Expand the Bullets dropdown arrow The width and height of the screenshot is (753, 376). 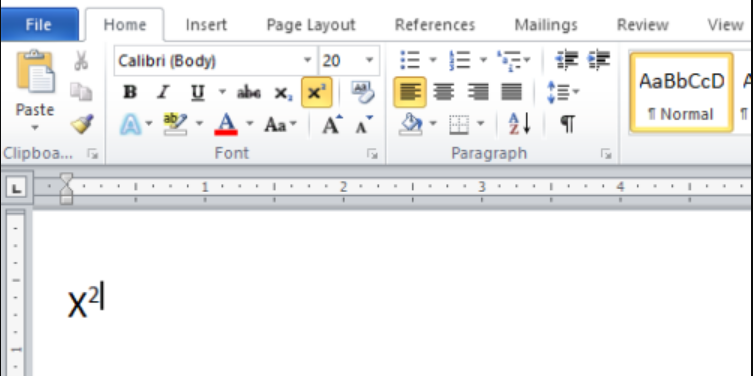[x=433, y=60]
